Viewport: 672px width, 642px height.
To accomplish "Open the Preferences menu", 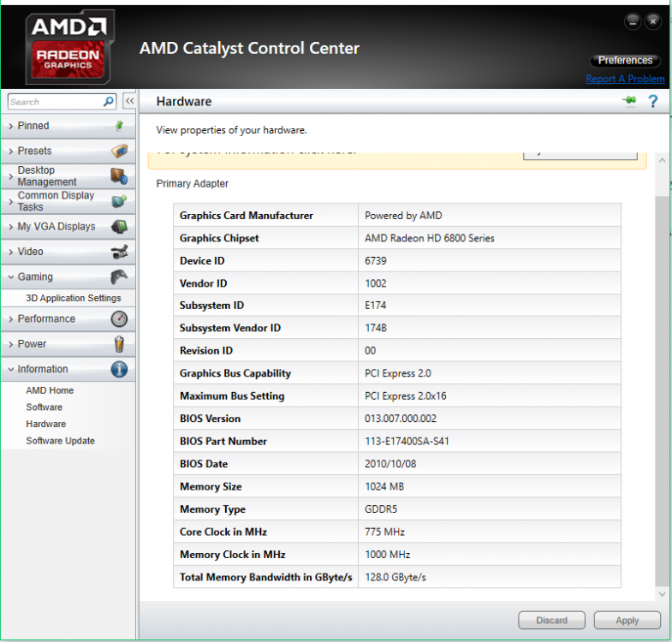I will pyautogui.click(x=625, y=61).
